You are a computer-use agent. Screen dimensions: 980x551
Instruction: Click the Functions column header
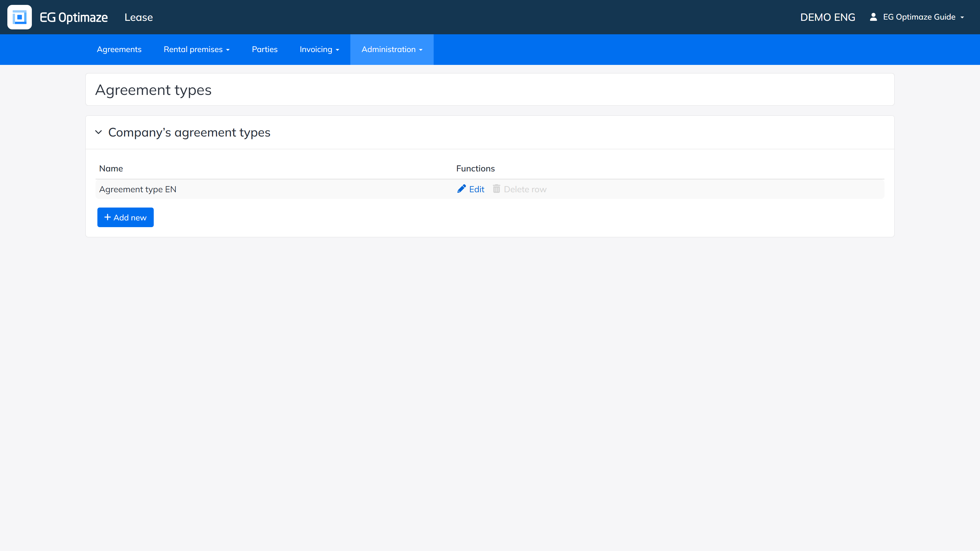tap(476, 168)
